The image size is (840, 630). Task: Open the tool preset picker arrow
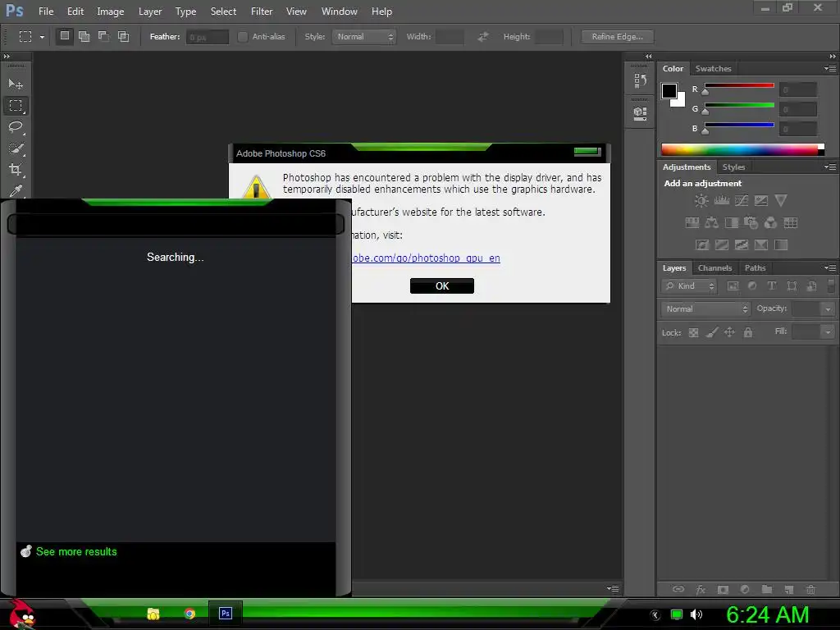click(x=42, y=37)
